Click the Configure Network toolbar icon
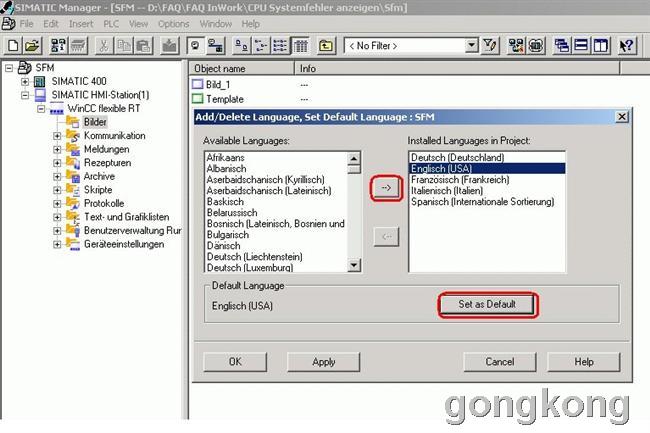 517,46
